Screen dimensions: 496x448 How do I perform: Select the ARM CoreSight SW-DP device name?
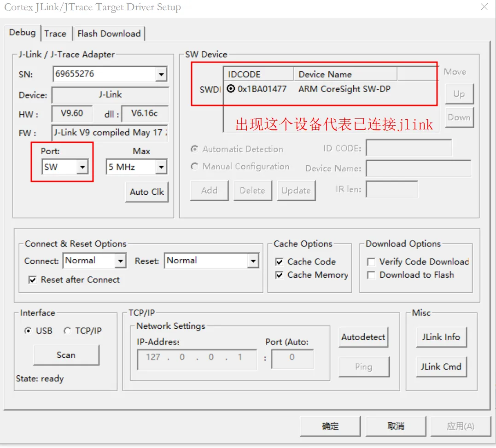tap(344, 89)
